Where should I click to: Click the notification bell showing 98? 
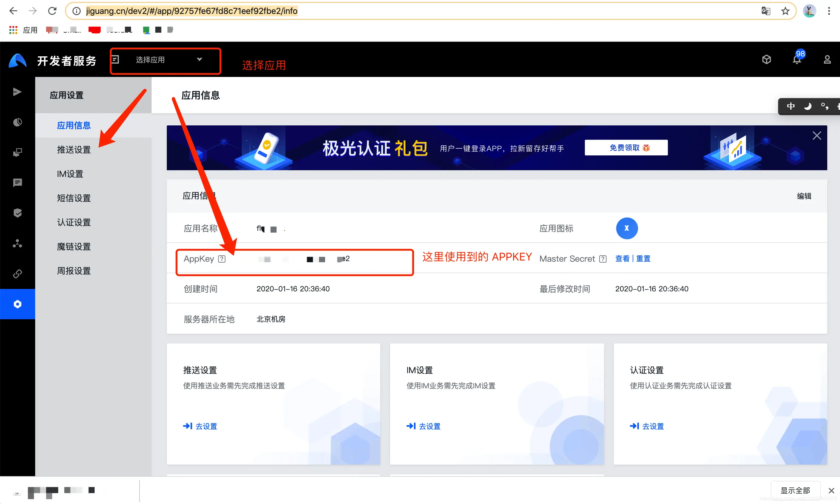(797, 59)
